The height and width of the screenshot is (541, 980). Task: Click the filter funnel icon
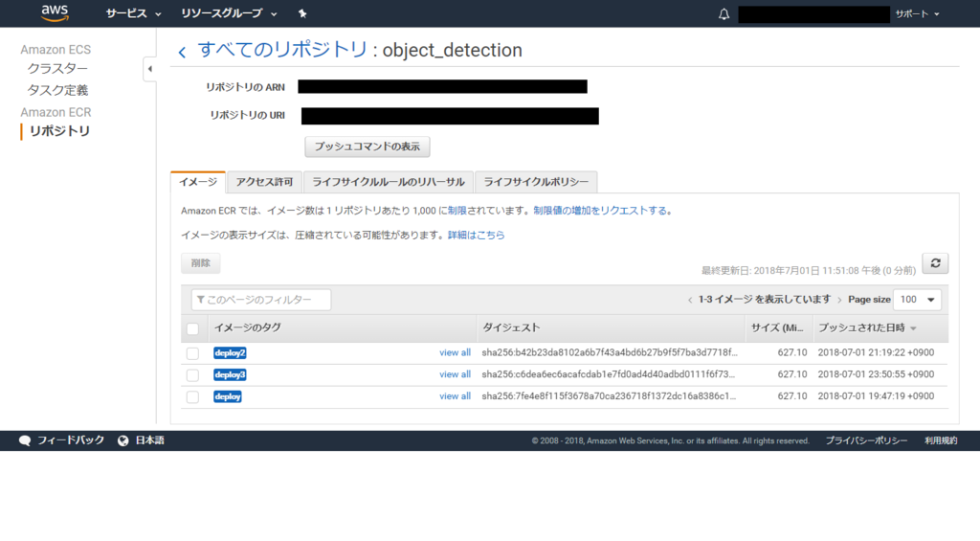201,300
